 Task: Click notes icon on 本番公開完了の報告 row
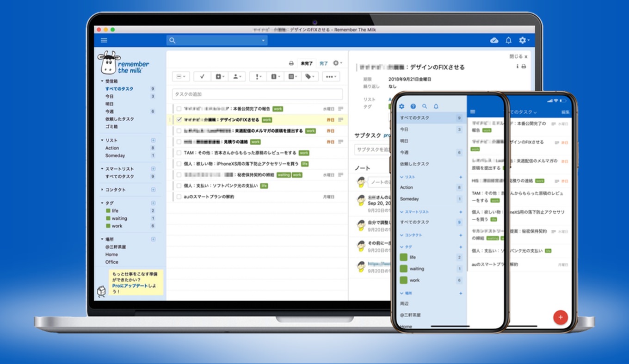[x=341, y=109]
